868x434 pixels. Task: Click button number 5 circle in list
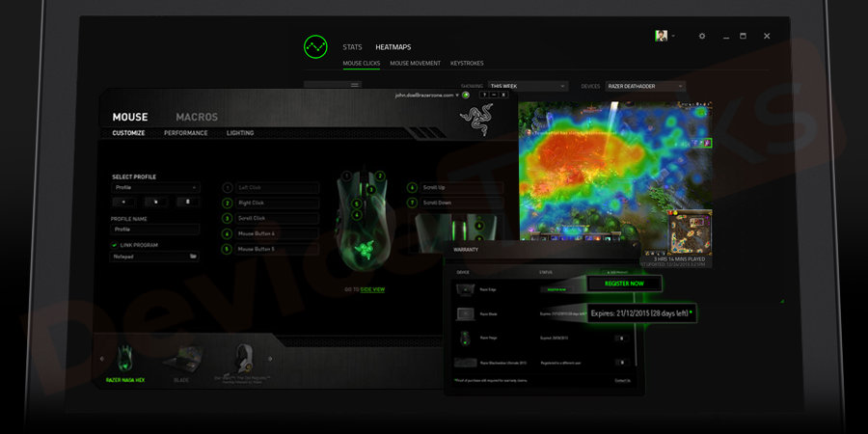point(227,250)
